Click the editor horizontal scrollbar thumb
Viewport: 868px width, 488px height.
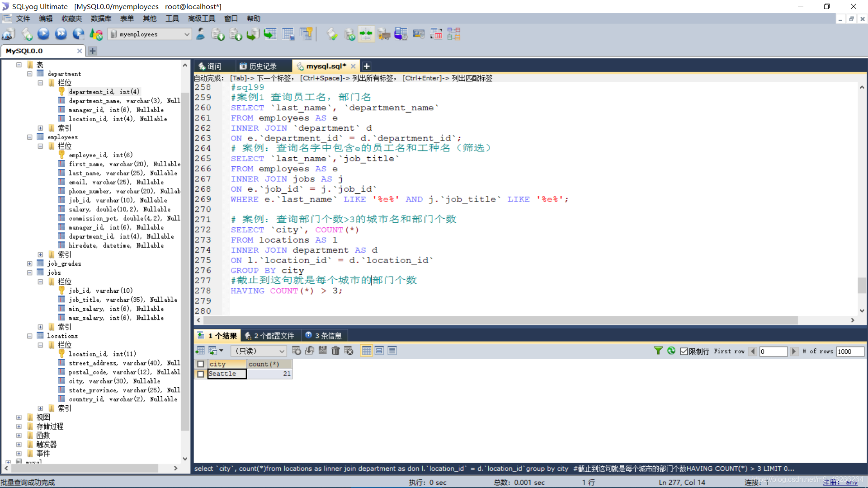[500, 320]
